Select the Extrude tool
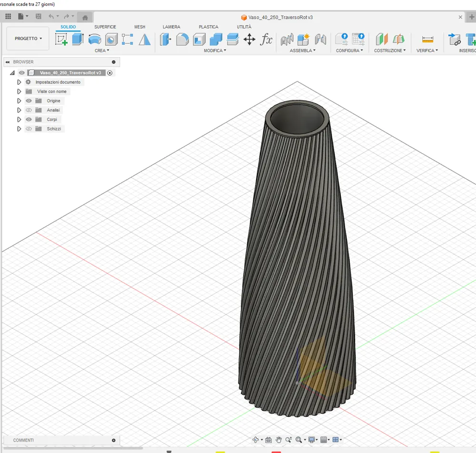 78,40
